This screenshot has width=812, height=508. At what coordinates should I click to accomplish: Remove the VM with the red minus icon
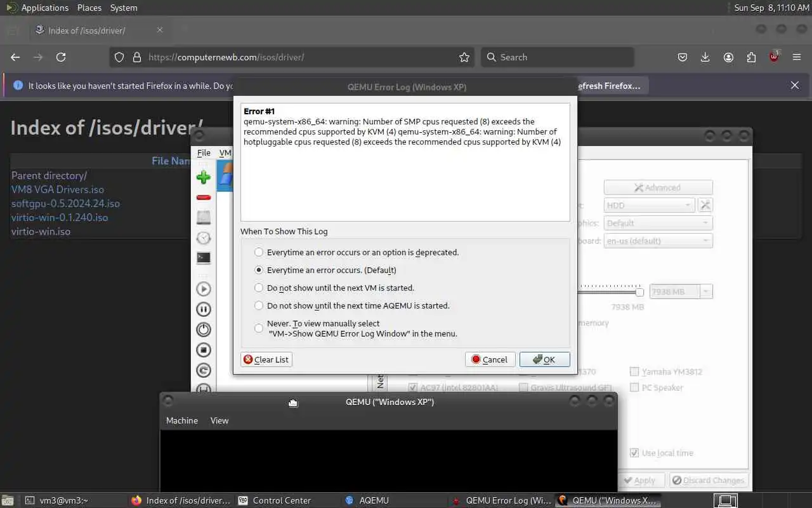point(204,197)
